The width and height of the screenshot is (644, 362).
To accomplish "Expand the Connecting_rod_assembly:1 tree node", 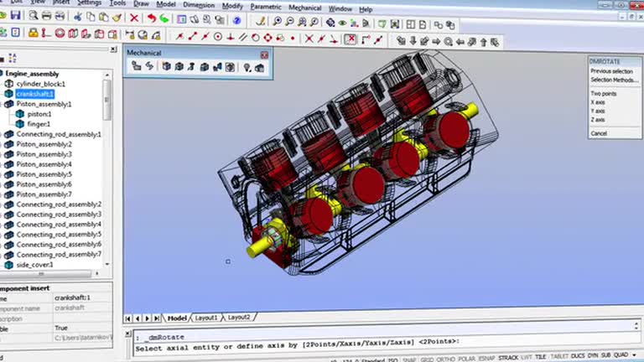I will point(3,134).
